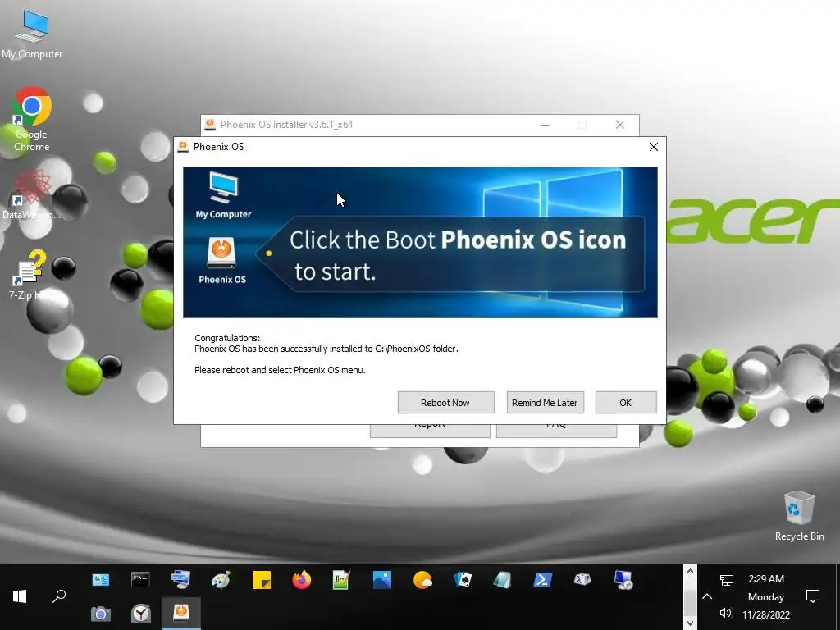Open My Computer desktop icon
840x630 pixels.
pyautogui.click(x=32, y=34)
